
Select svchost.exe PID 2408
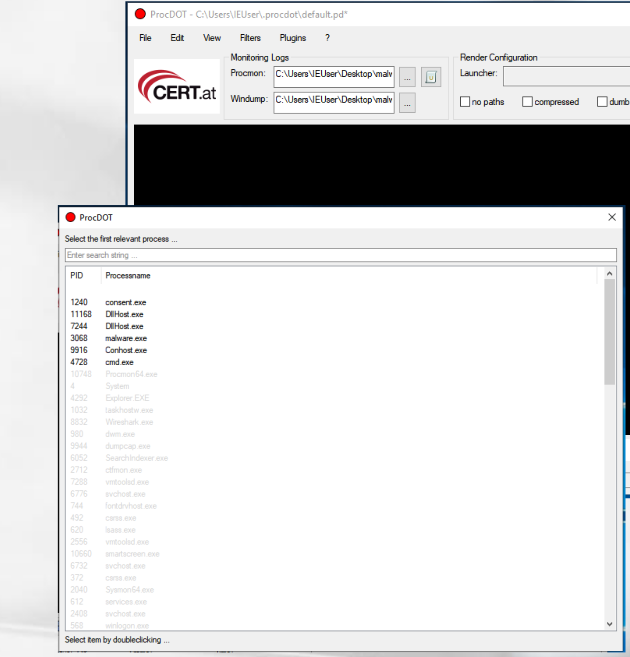tap(335, 614)
